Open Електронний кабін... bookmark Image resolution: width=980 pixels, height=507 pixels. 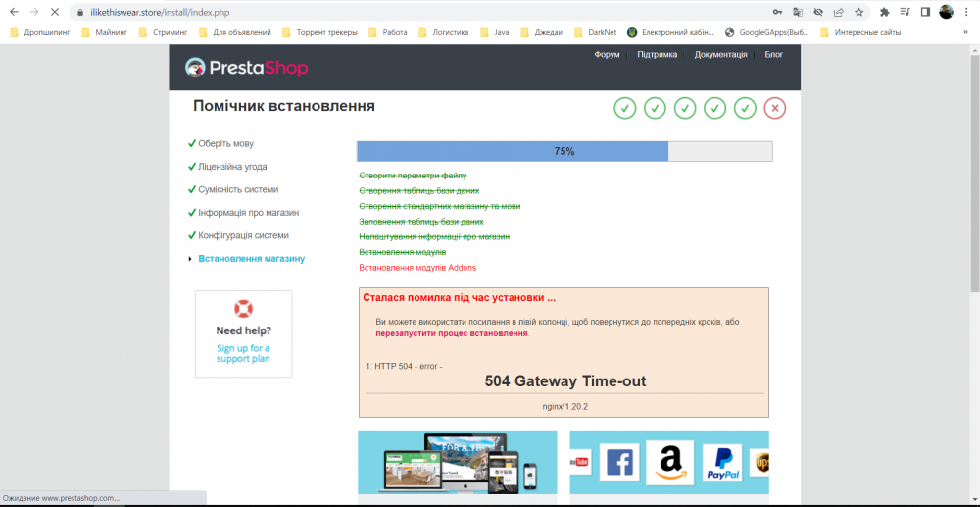click(671, 32)
